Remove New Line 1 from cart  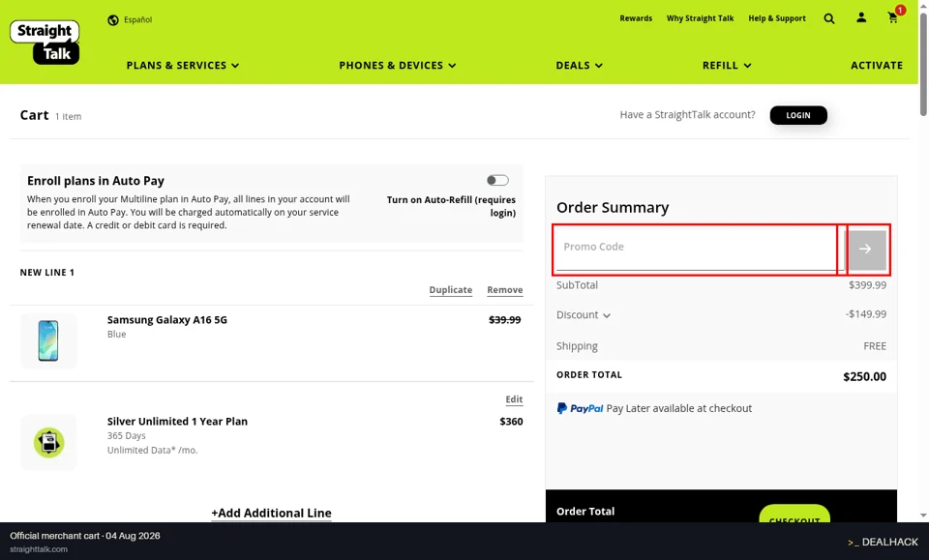pyautogui.click(x=505, y=290)
